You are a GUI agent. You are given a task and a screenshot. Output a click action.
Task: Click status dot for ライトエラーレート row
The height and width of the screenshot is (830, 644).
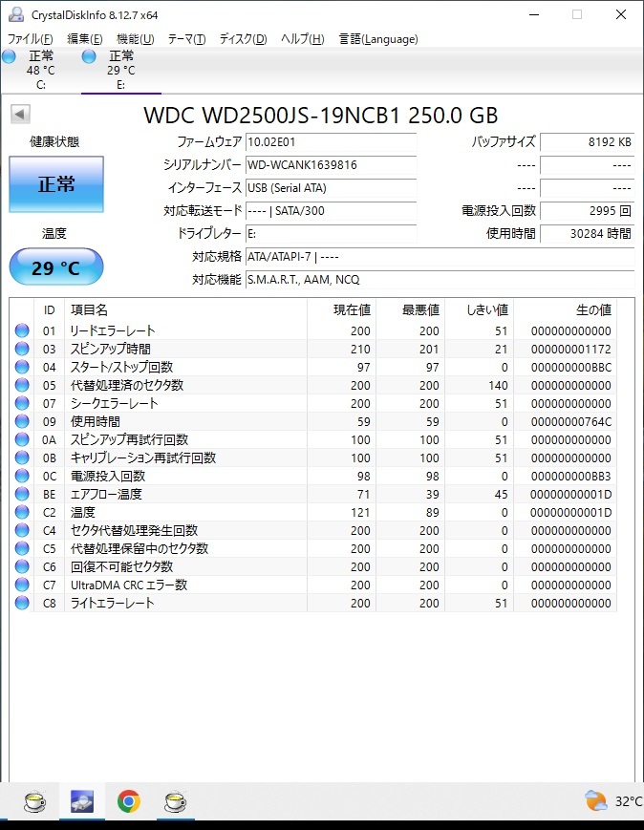pyautogui.click(x=22, y=603)
